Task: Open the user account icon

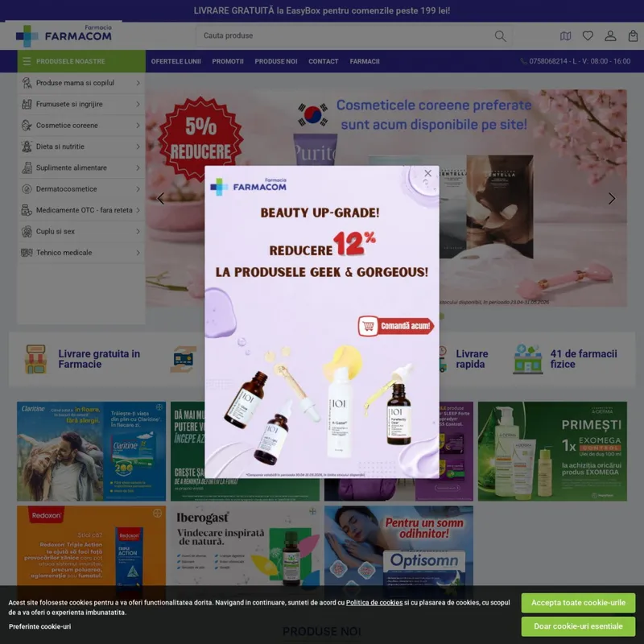Action: coord(610,35)
